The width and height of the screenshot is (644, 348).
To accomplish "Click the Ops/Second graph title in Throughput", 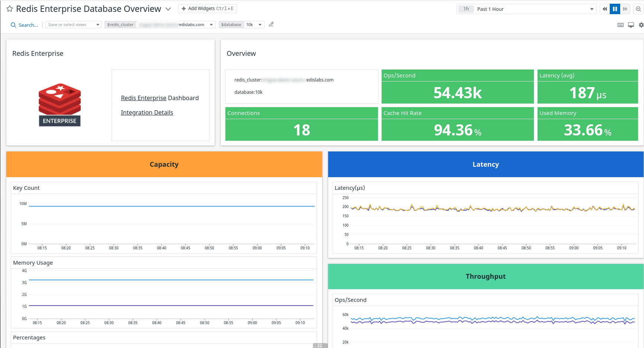I will pyautogui.click(x=350, y=300).
